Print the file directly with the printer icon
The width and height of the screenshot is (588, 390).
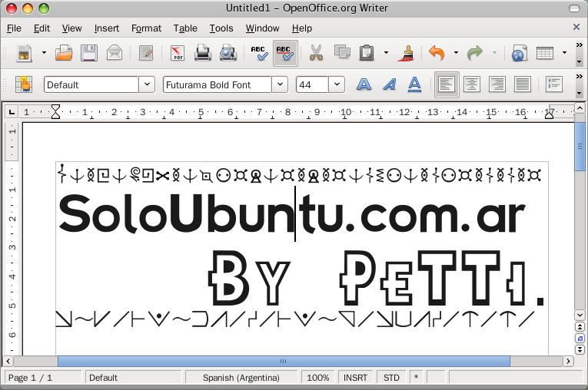(202, 53)
